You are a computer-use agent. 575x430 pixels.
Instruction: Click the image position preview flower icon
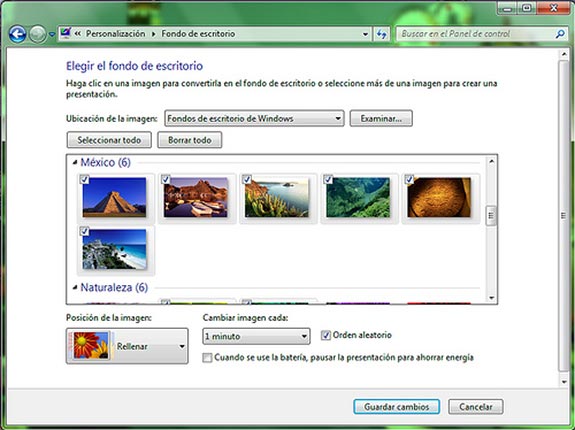pos(91,345)
